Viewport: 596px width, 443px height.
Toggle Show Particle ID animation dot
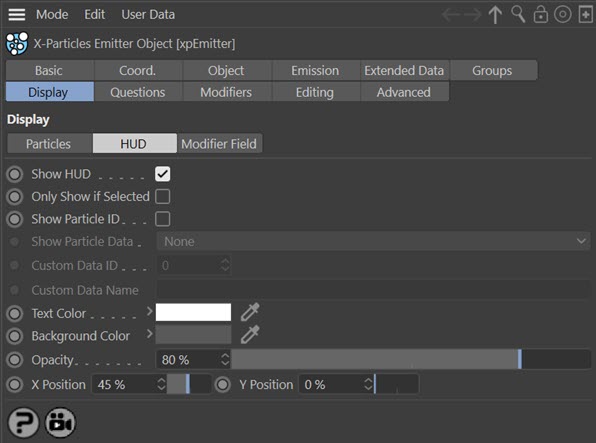click(x=15, y=219)
